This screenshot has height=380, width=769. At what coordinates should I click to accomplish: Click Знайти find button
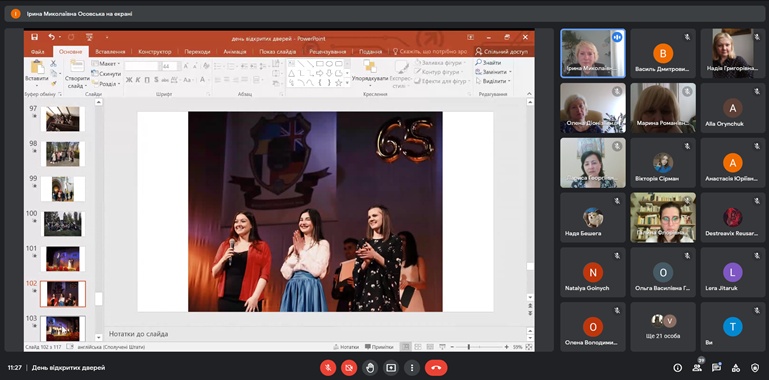point(488,63)
